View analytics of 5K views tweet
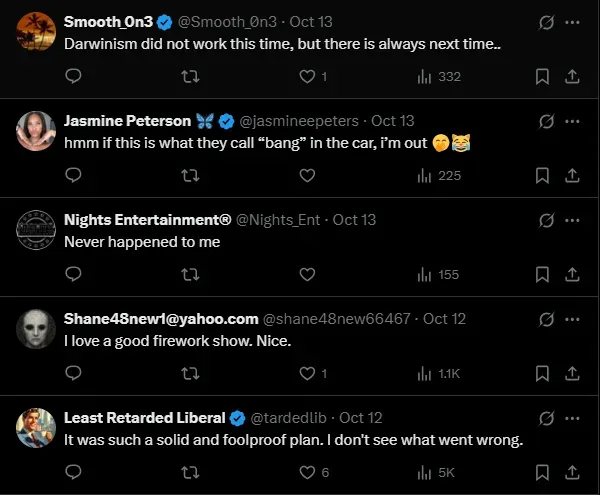The image size is (600, 495). [x=436, y=472]
